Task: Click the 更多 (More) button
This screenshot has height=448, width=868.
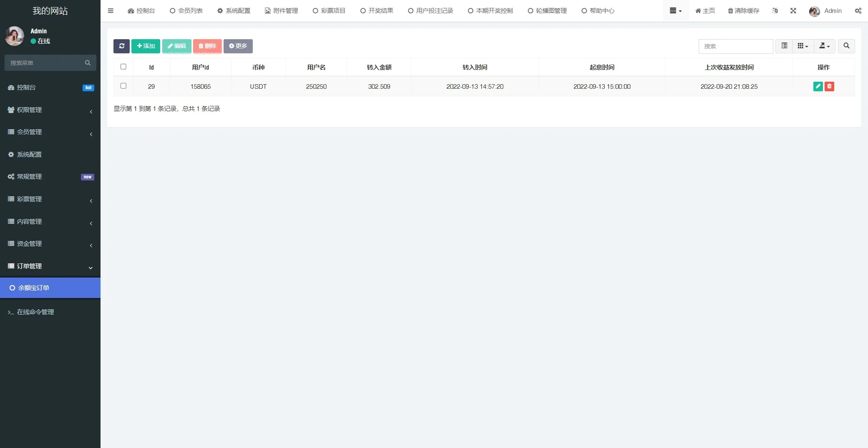Action: (x=238, y=46)
